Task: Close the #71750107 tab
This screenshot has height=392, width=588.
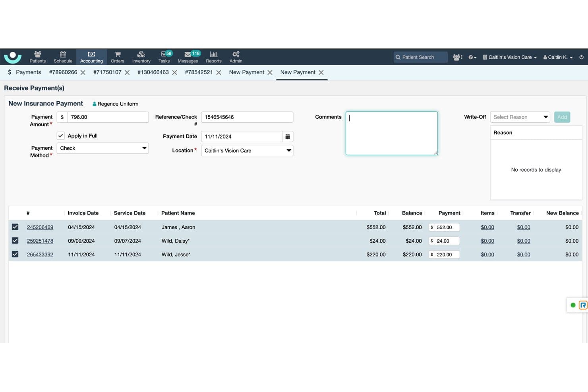Action: pyautogui.click(x=127, y=73)
